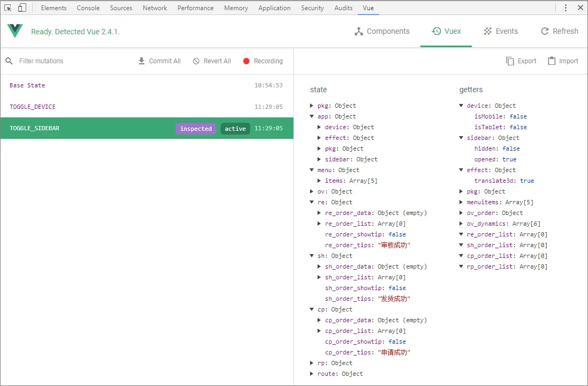Expand app sidebar object
Screen dimensions: 588x386
tap(319, 159)
